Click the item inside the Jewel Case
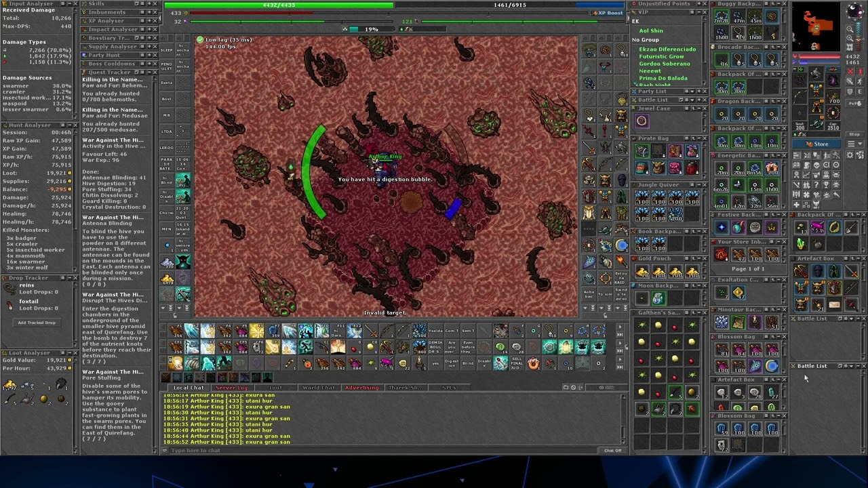This screenshot has height=488, width=868. pyautogui.click(x=642, y=121)
